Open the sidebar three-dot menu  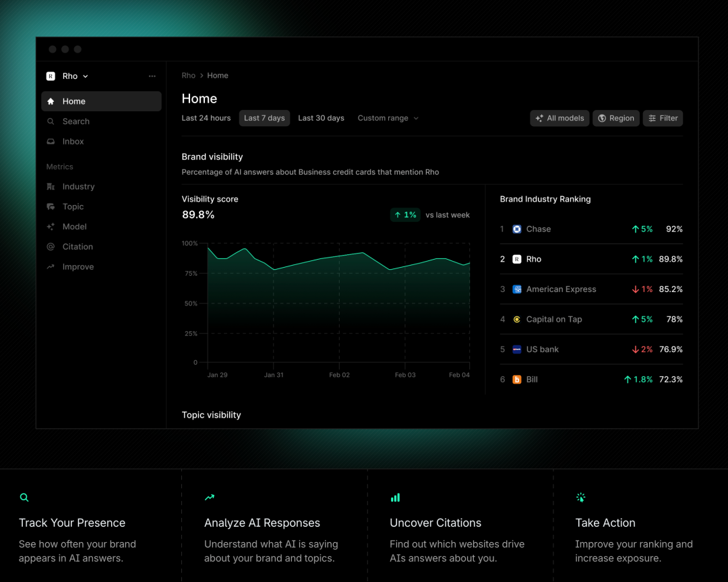tap(152, 76)
